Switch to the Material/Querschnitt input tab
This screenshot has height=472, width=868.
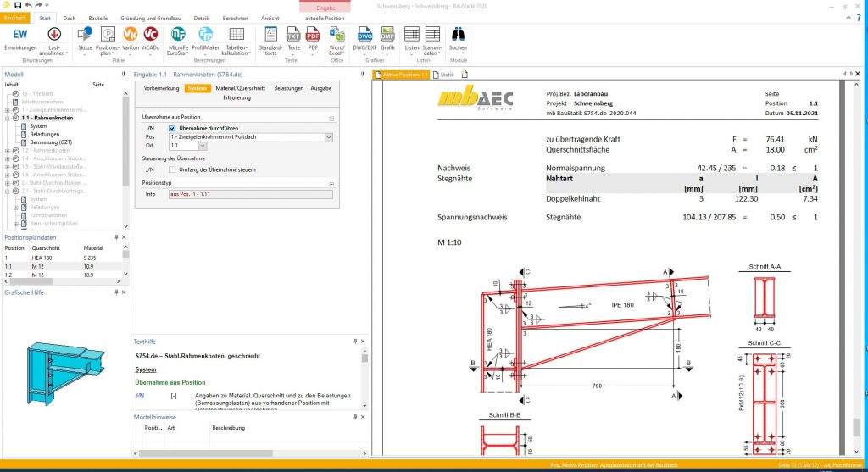pyautogui.click(x=240, y=88)
